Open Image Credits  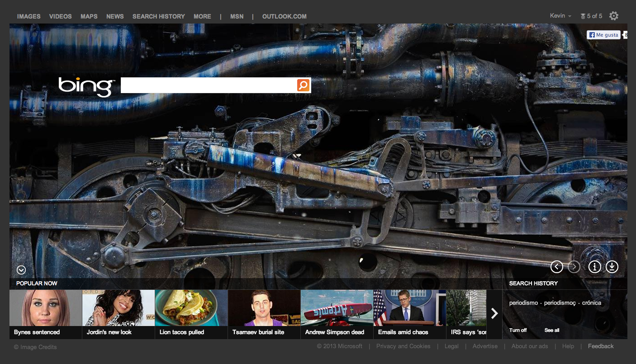pos(35,347)
